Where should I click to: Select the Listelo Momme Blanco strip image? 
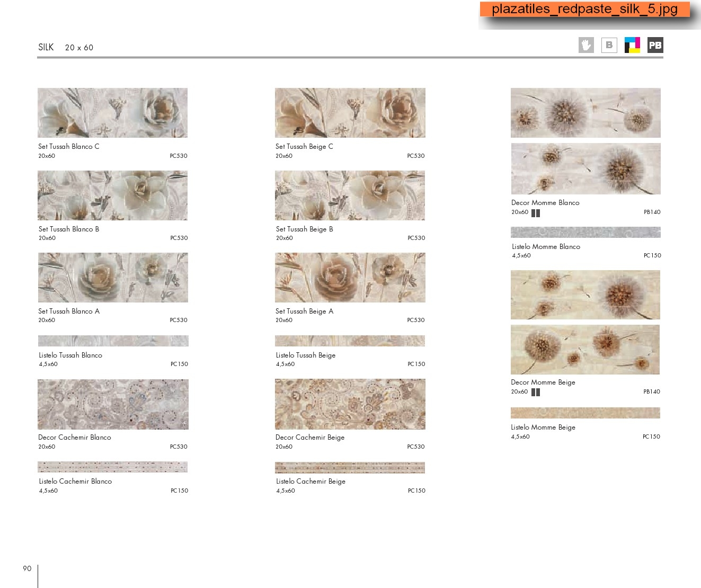585,232
